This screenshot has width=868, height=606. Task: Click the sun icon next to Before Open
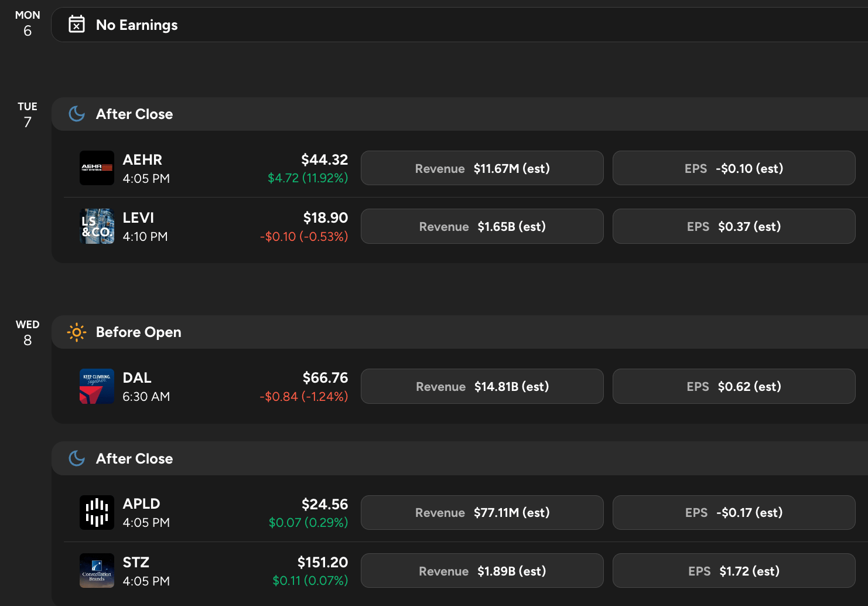click(77, 332)
